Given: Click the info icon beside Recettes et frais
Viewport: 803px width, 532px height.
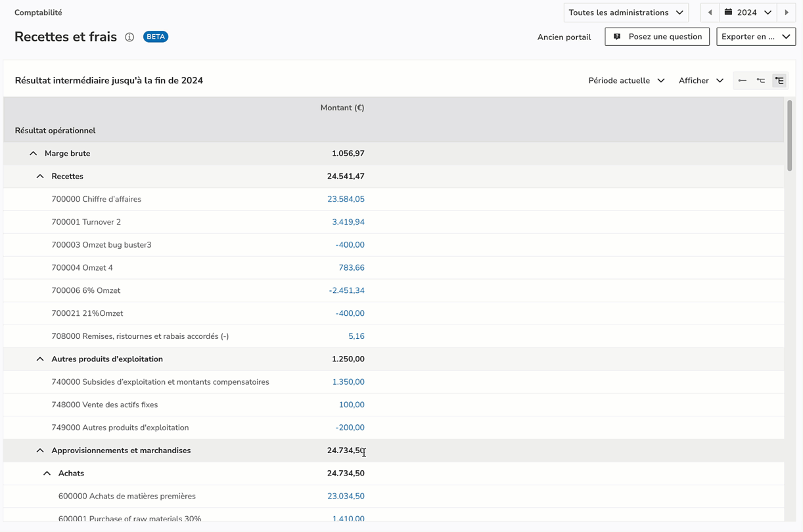Looking at the screenshot, I should tap(129, 37).
